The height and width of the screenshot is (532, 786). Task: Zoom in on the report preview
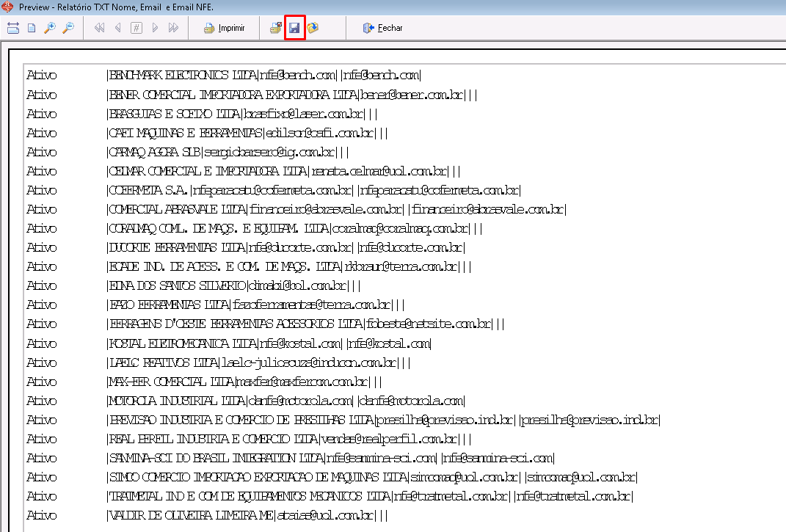[50, 28]
